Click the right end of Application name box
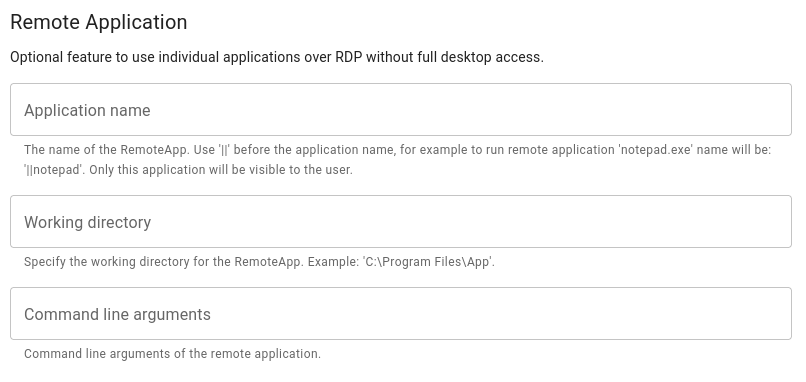 [x=771, y=110]
